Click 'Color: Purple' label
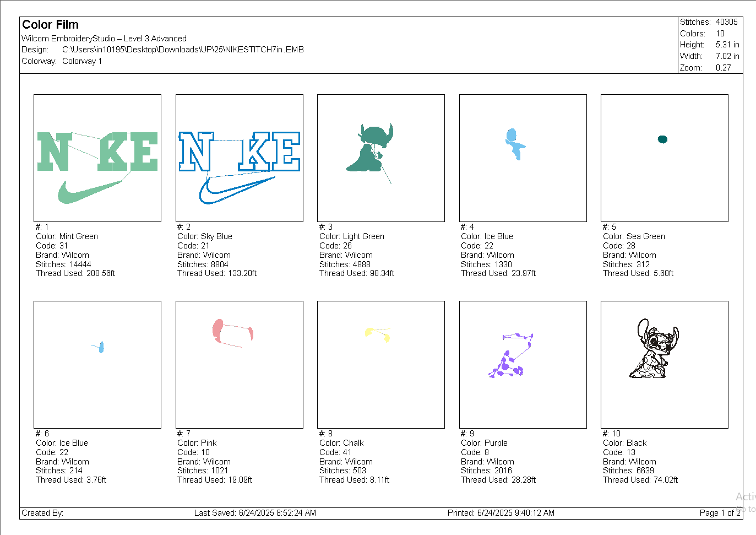The image size is (756, 535). coord(484,443)
